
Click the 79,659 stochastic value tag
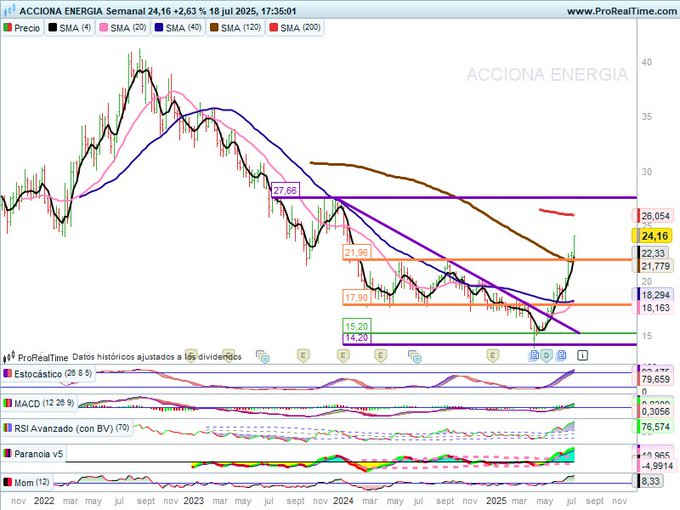[x=655, y=379]
